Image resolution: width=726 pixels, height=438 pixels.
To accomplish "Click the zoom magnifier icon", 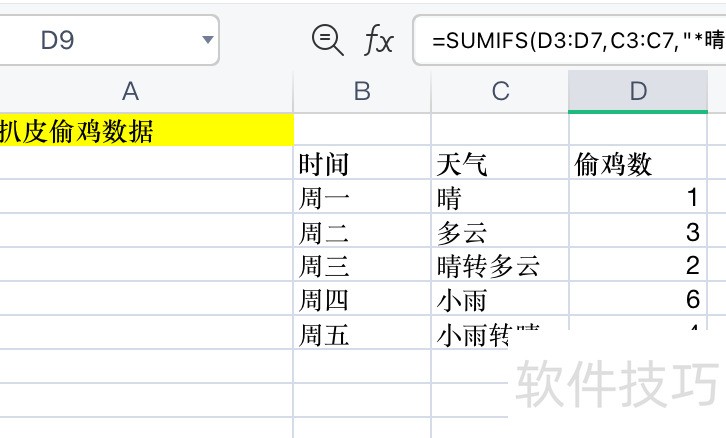I will point(327,40).
